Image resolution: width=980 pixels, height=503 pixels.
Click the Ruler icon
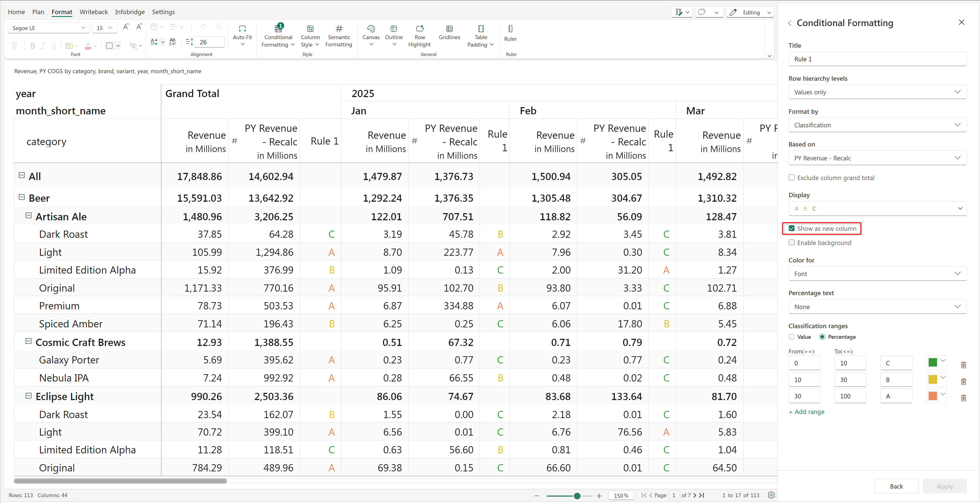tap(510, 29)
